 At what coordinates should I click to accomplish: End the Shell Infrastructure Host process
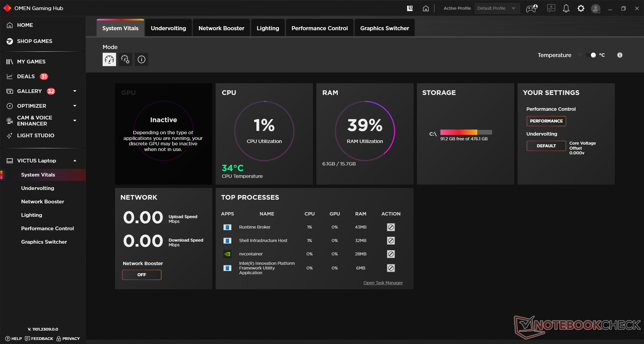[391, 241]
